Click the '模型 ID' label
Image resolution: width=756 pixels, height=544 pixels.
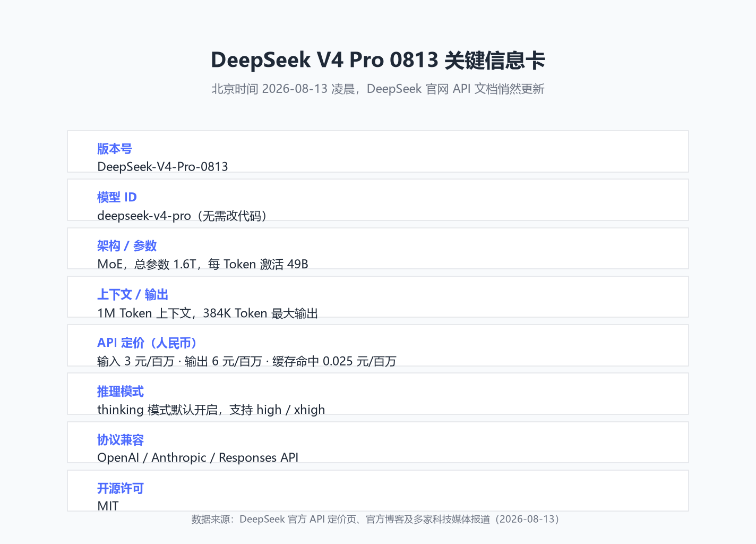[x=117, y=197]
